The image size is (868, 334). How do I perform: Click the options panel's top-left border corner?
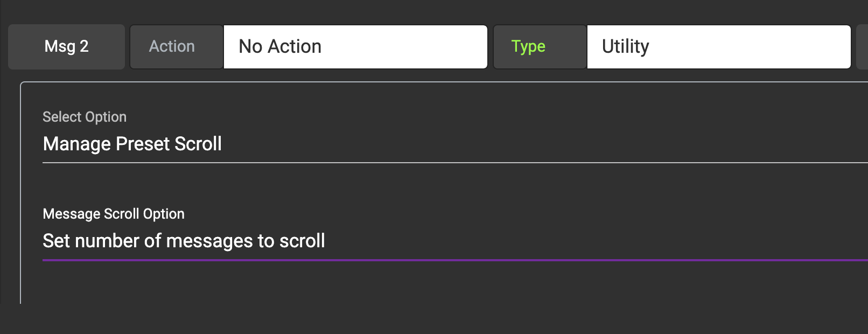(22, 83)
